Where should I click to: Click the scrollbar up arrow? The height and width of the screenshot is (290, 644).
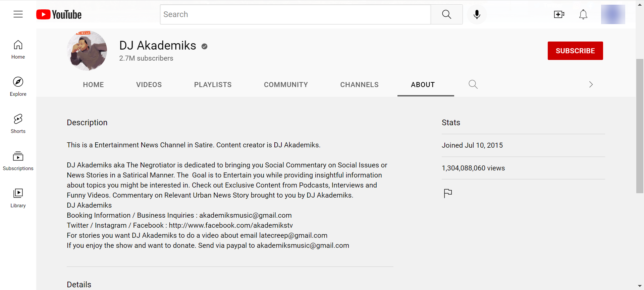[x=640, y=4]
